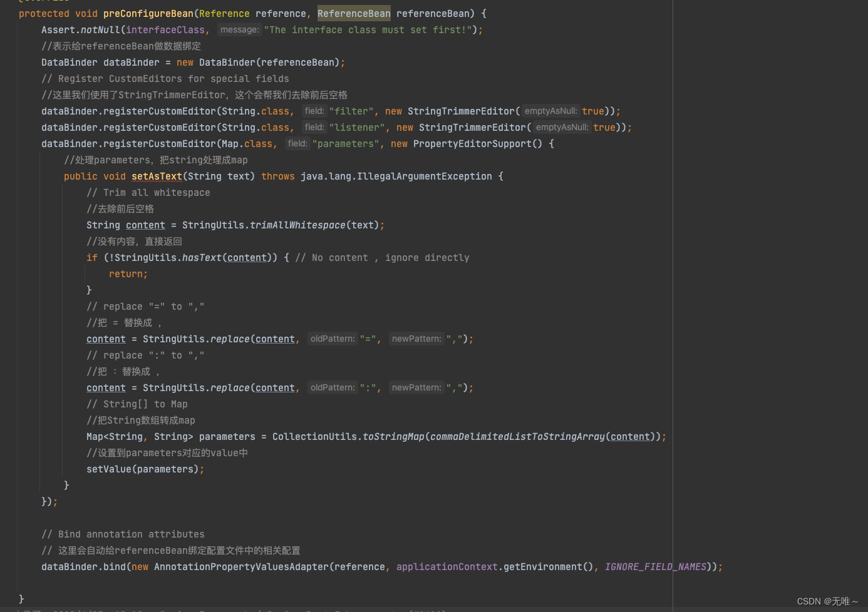
Task: Click AnnotationPropertyValuesAdapter constructor
Action: pyautogui.click(x=241, y=567)
